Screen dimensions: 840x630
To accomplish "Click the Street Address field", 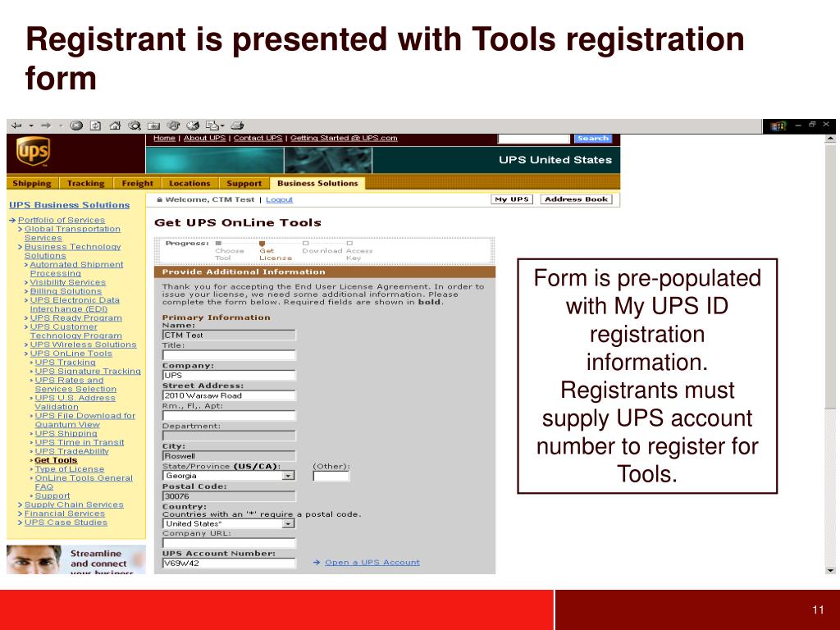I will (229, 395).
